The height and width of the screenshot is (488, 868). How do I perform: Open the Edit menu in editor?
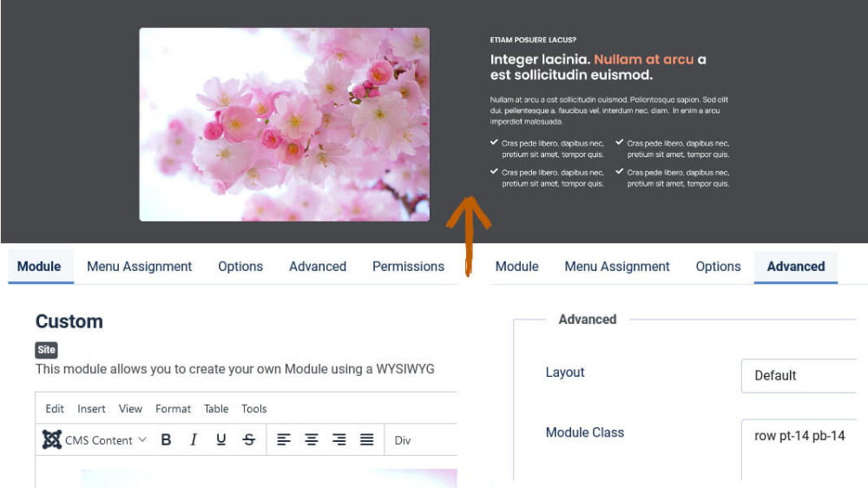pos(55,409)
